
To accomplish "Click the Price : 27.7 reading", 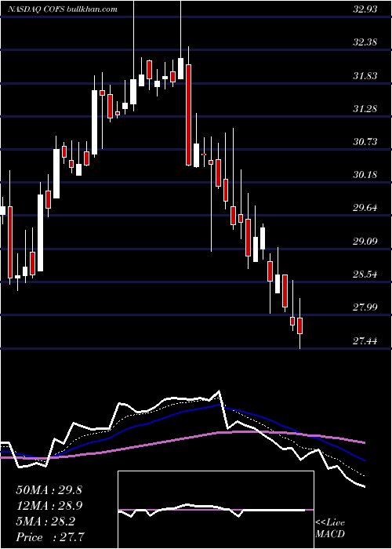I will point(49,537).
